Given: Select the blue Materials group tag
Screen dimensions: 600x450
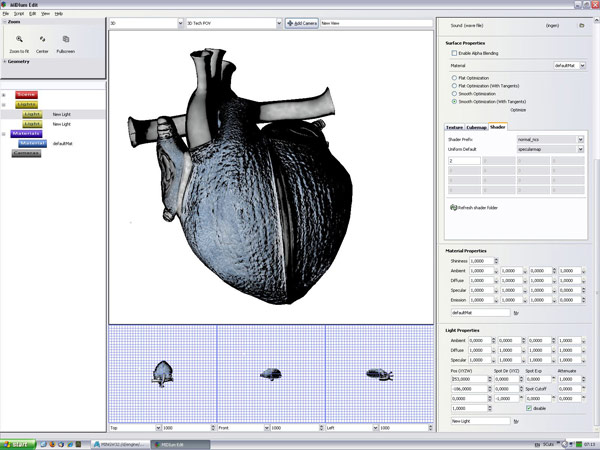Looking at the screenshot, I should point(26,134).
